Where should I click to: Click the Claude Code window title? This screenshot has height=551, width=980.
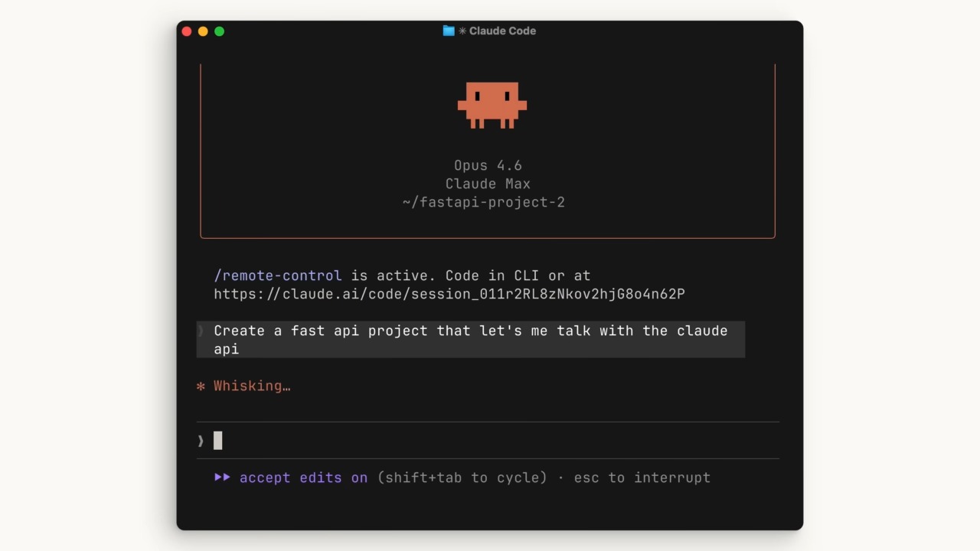pos(502,31)
